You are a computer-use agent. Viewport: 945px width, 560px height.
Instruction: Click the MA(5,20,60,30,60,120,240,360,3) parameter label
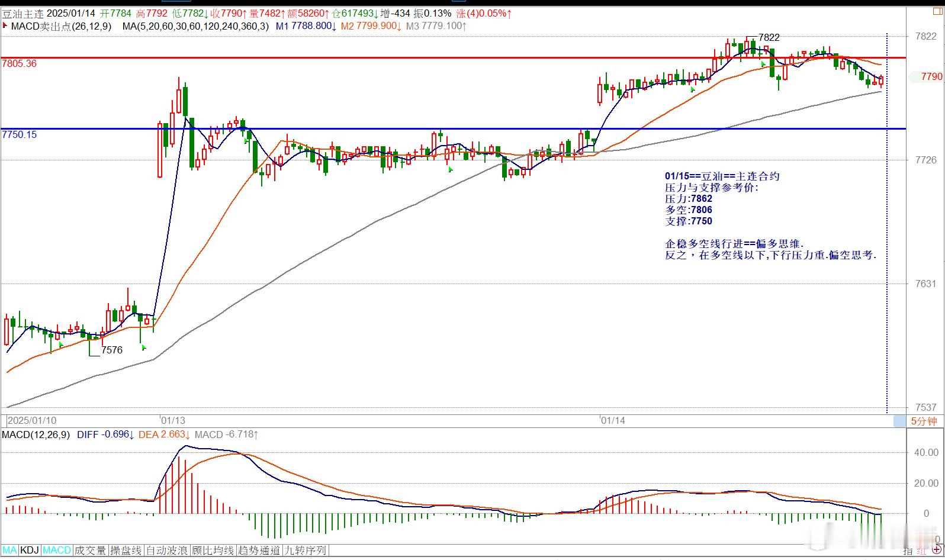[195, 26]
